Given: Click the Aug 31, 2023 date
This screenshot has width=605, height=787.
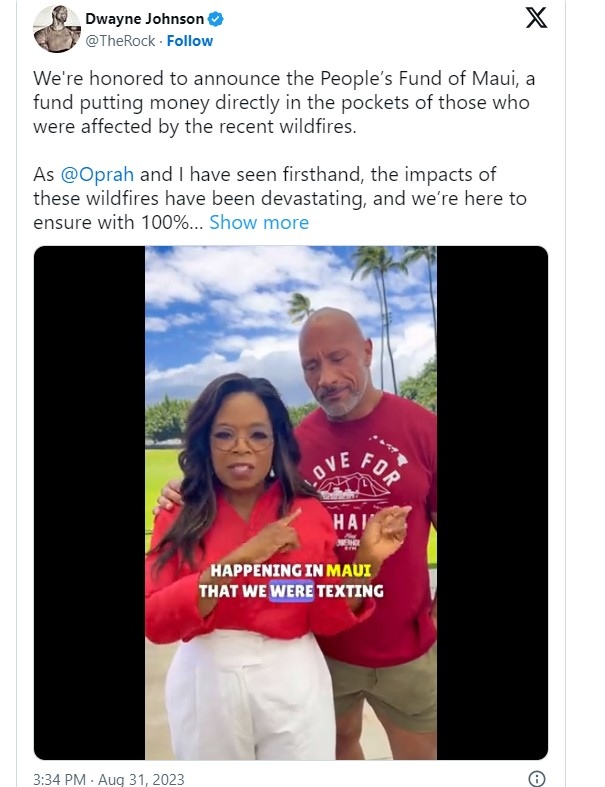Looking at the screenshot, I should (141, 779).
